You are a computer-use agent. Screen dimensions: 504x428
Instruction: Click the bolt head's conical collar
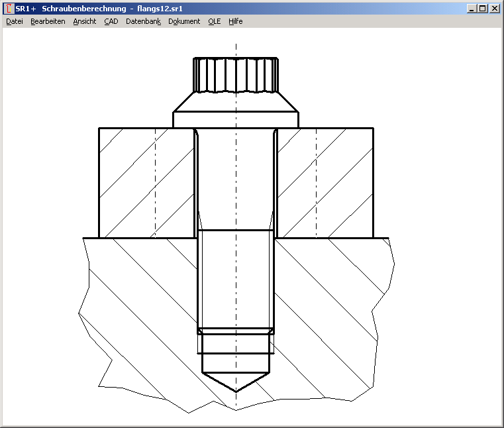point(236,103)
